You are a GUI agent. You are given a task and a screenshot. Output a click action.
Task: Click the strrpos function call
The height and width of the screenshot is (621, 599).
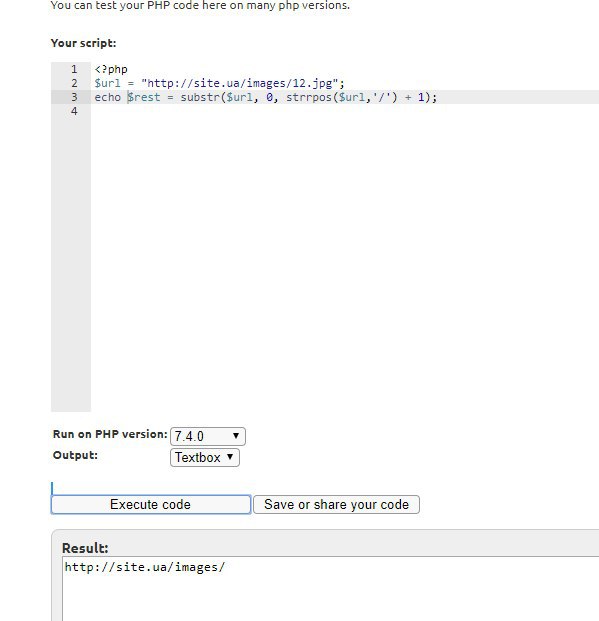coord(309,97)
